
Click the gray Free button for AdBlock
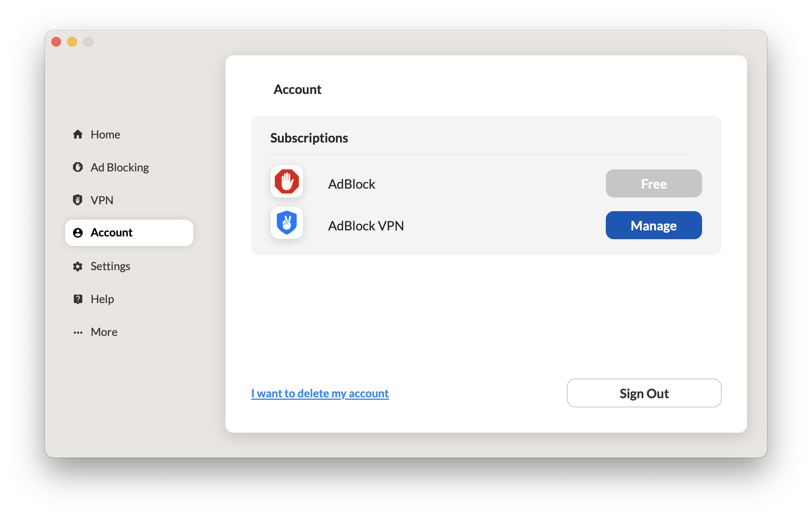pos(654,184)
